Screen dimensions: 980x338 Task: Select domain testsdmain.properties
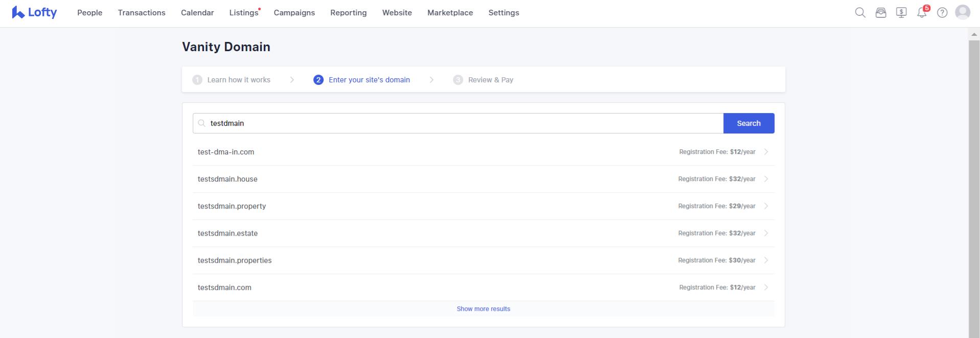click(235, 260)
